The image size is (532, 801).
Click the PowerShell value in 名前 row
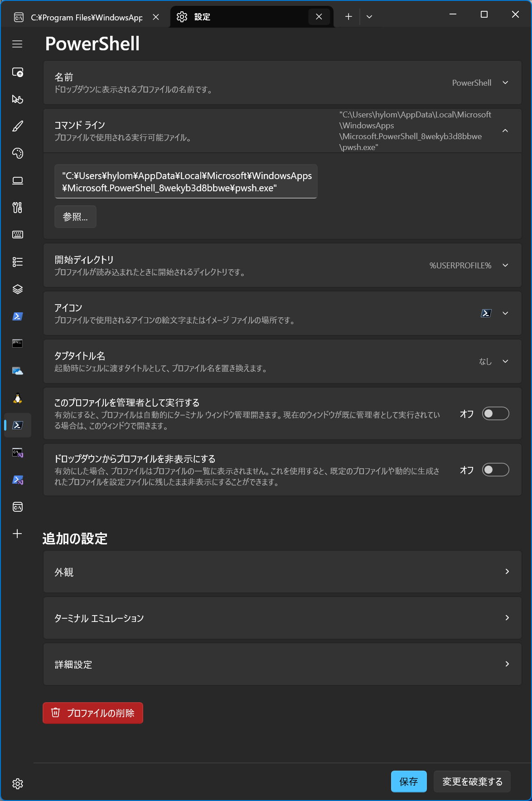pos(472,83)
